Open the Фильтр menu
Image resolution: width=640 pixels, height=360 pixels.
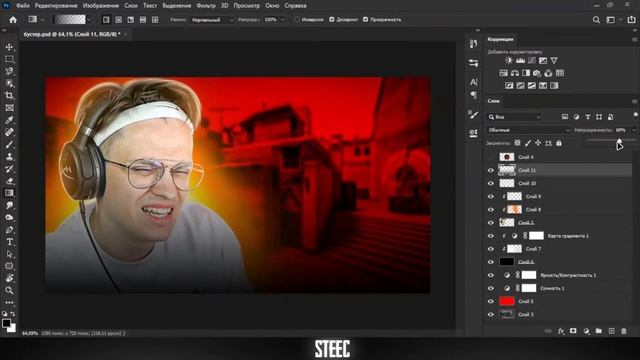[206, 6]
